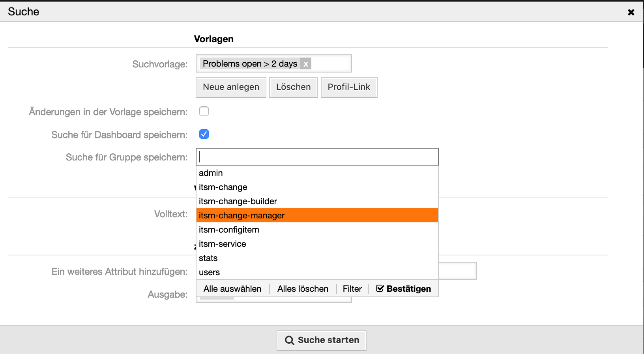Image resolution: width=644 pixels, height=354 pixels.
Task: Click the checkmark icon next to Bestätigen
Action: coord(380,289)
